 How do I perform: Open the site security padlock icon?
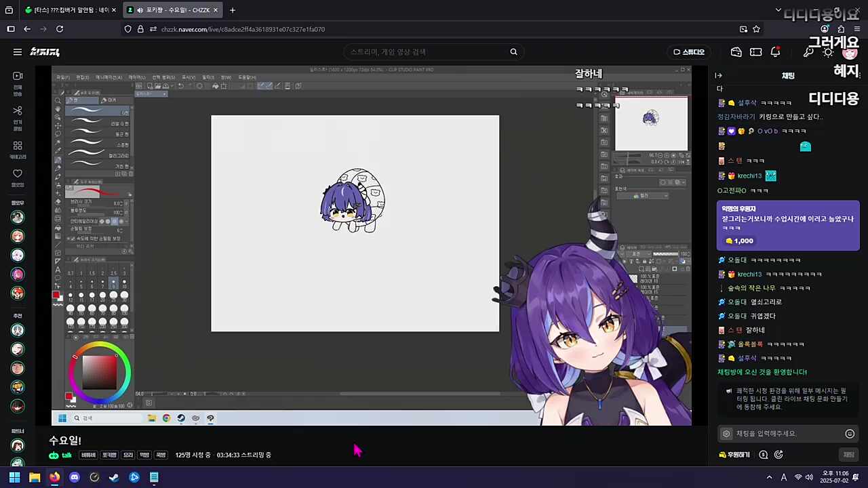tap(140, 29)
